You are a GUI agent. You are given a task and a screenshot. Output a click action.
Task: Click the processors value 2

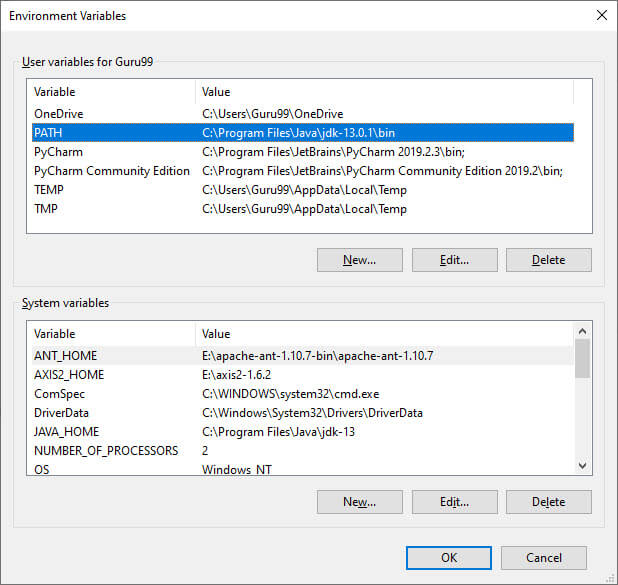205,451
